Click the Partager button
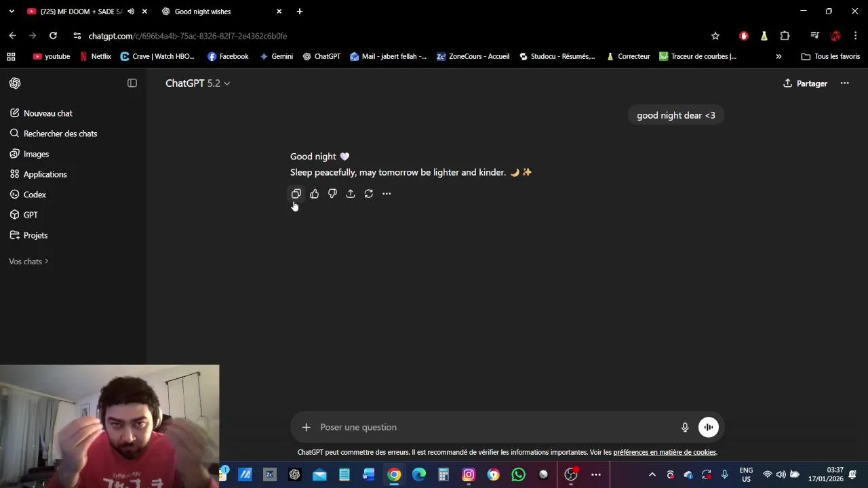Image resolution: width=868 pixels, height=488 pixels. pos(805,83)
